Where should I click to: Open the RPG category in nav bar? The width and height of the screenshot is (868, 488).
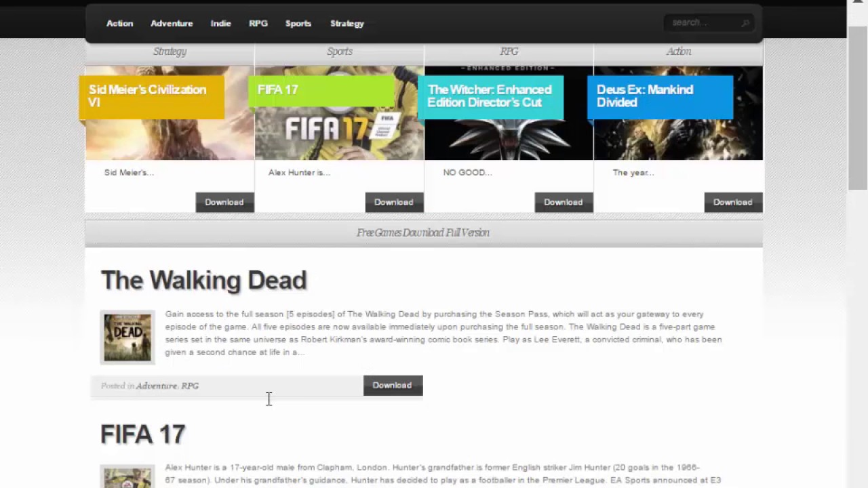click(x=258, y=23)
